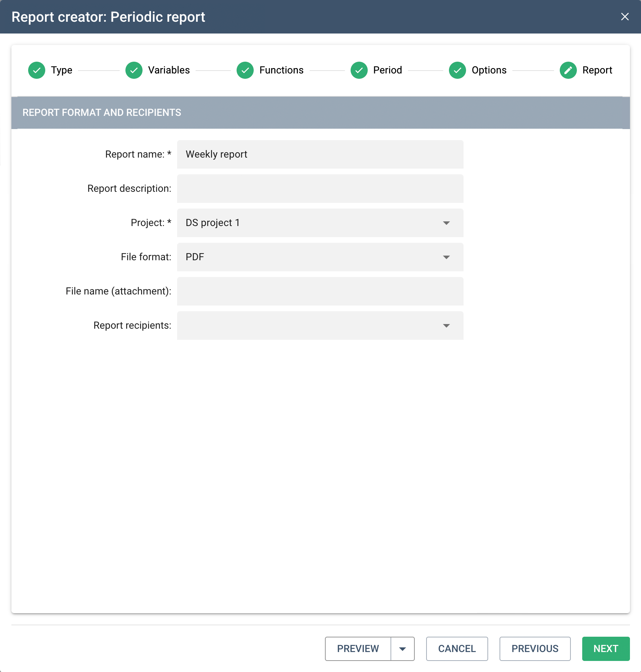The height and width of the screenshot is (672, 641).
Task: Click the green NEXT button
Action: (606, 649)
